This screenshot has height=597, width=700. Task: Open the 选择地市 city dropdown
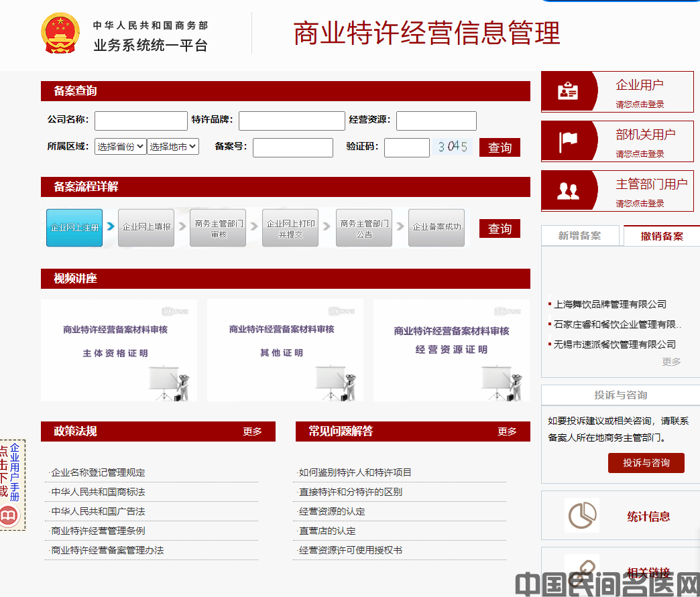click(173, 146)
